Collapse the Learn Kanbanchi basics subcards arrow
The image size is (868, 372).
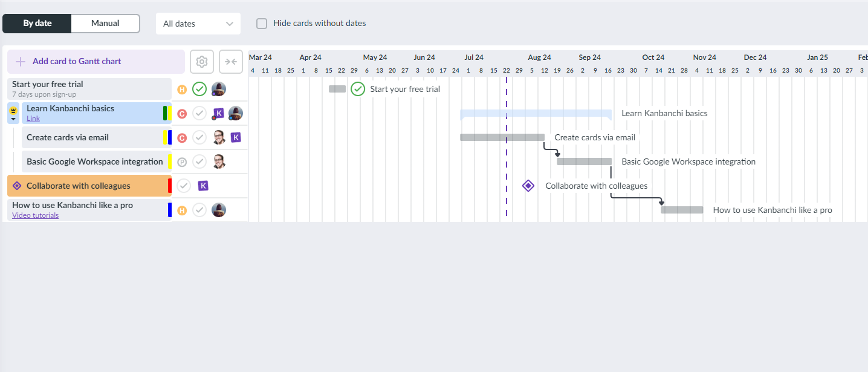[x=13, y=119]
